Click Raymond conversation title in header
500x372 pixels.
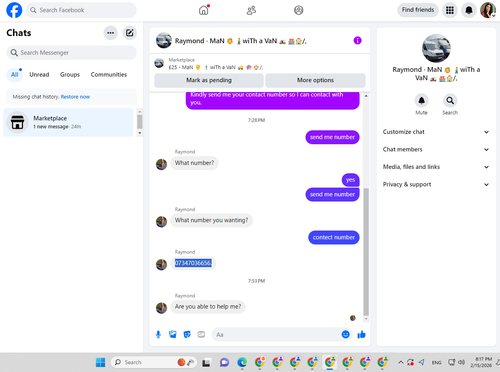tap(240, 41)
